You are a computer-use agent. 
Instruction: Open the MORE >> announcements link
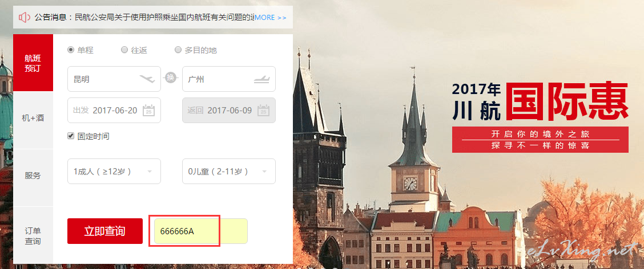click(x=270, y=18)
